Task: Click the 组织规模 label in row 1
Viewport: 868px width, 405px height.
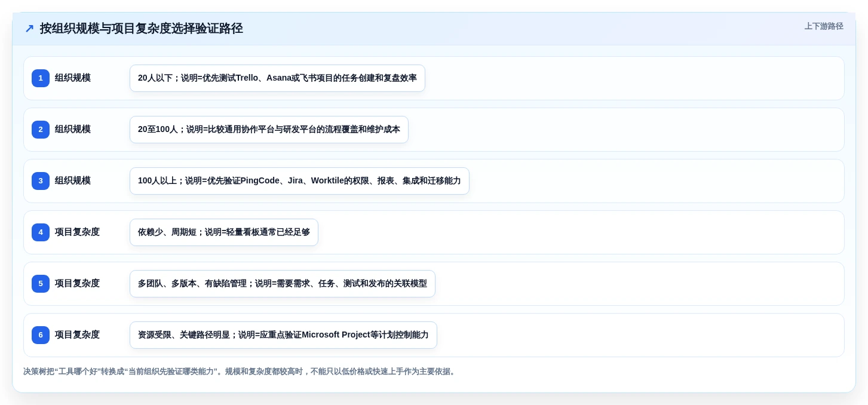Action: point(73,78)
